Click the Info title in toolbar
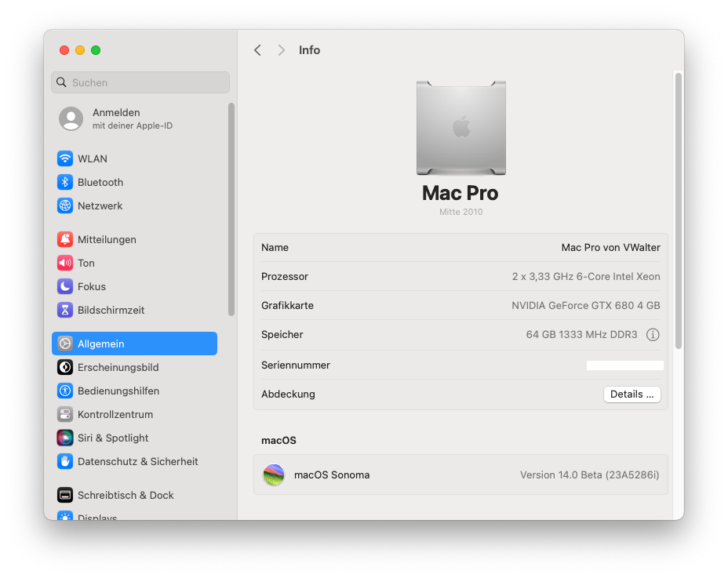Screen dimensions: 728x578 [x=309, y=50]
